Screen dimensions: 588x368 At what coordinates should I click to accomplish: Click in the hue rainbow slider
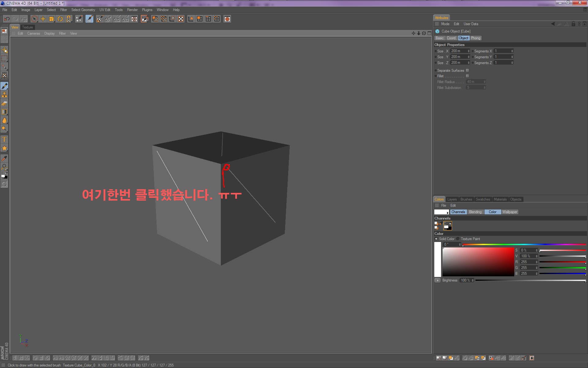(524, 244)
